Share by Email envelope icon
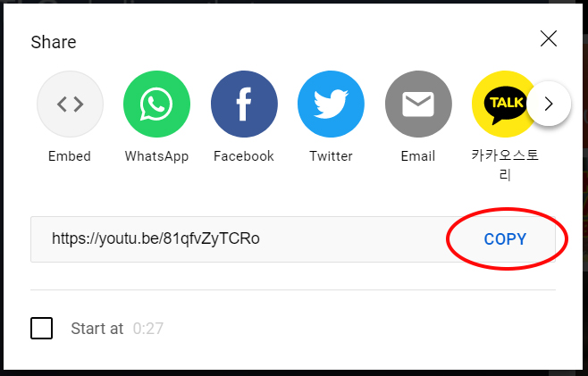 click(x=418, y=104)
